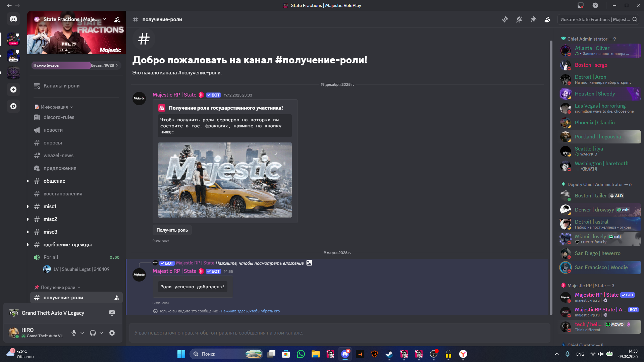Toggle the member list visibility
Viewport: 644px width, 362px height.
click(547, 19)
